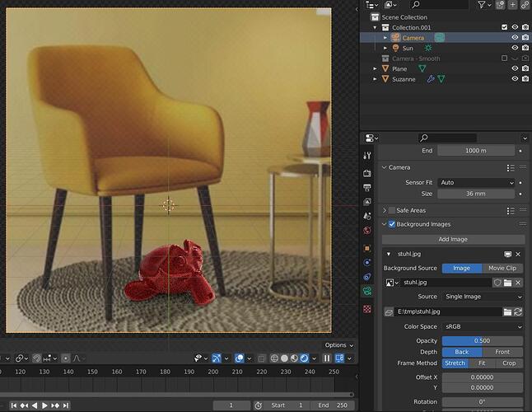Viewport: 532px width, 412px height.
Task: Expand the Safe Areas panel
Action: 385,210
